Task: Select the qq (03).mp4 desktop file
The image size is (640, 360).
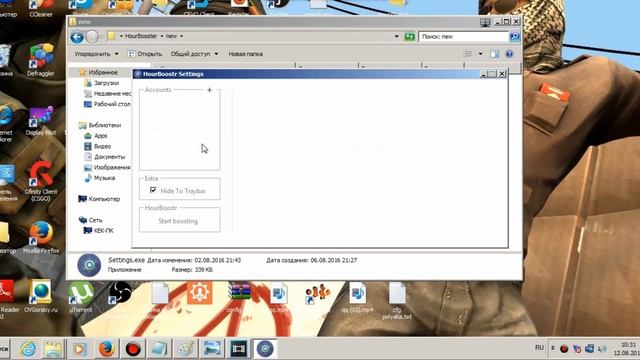Action: (x=358, y=297)
